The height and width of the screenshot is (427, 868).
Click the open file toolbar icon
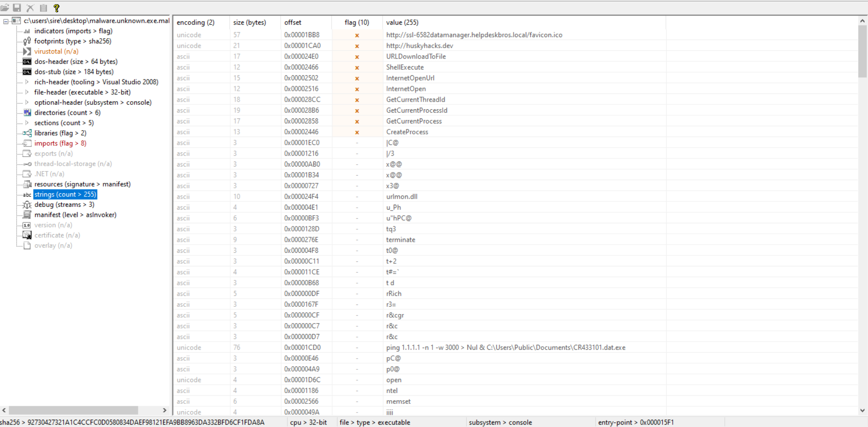[x=5, y=8]
